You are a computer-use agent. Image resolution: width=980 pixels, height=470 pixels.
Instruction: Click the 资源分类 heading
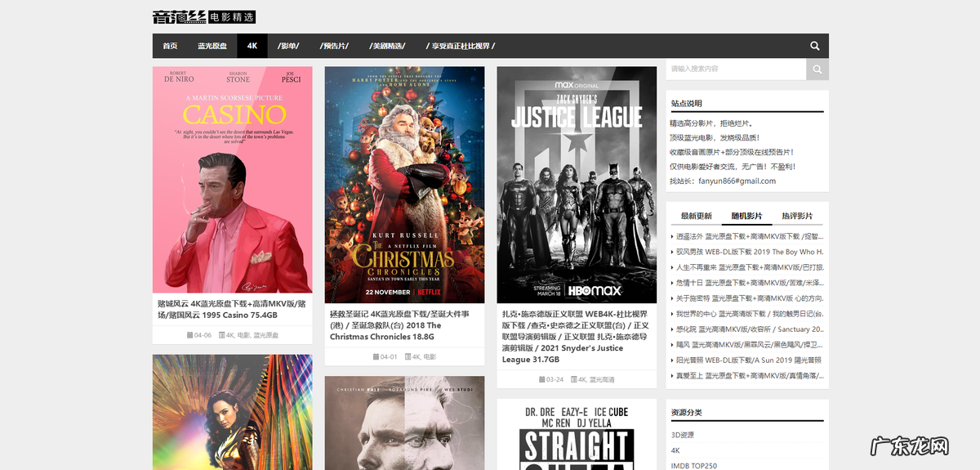click(686, 413)
